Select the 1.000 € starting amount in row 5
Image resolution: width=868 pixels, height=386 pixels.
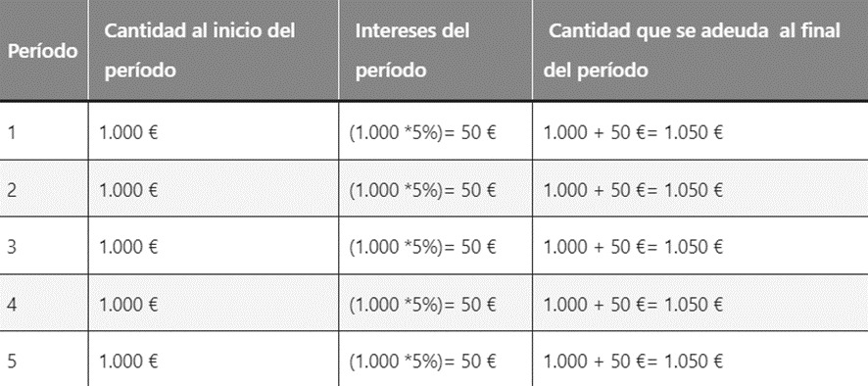pos(128,362)
